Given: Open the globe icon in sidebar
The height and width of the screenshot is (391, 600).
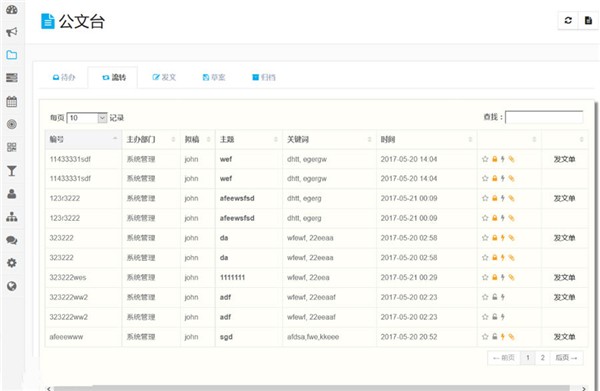Looking at the screenshot, I should [12, 286].
